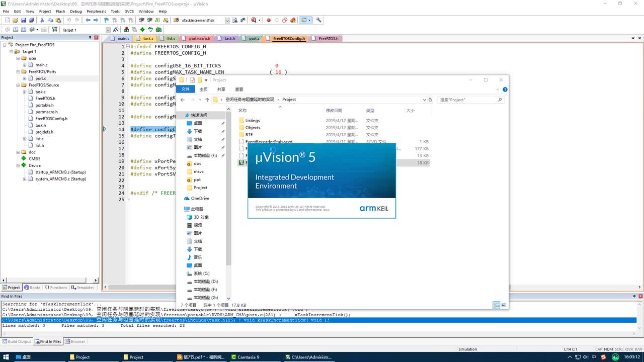The width and height of the screenshot is (644, 362).
Task: Collapse the FreeRTOS/Source group
Action: [x=18, y=85]
